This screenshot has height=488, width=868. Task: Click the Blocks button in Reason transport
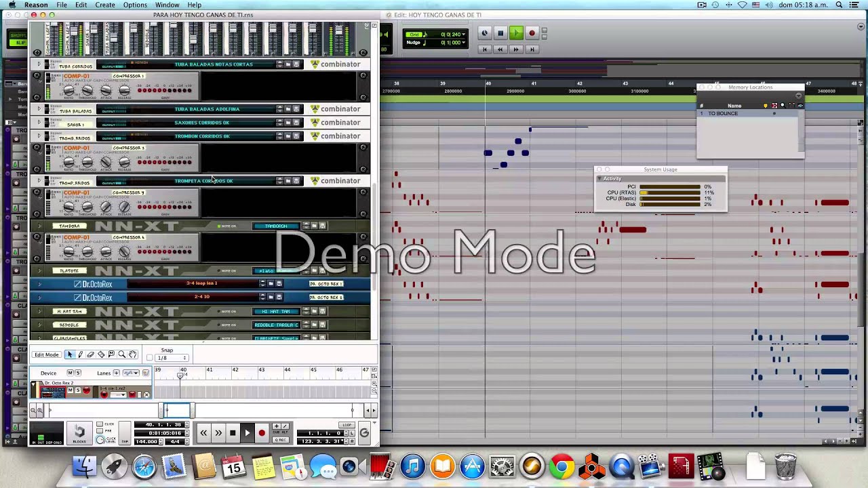click(79, 433)
